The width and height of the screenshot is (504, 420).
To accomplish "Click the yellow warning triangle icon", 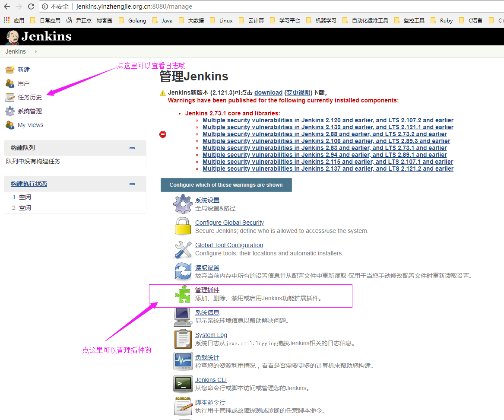I will click(163, 93).
